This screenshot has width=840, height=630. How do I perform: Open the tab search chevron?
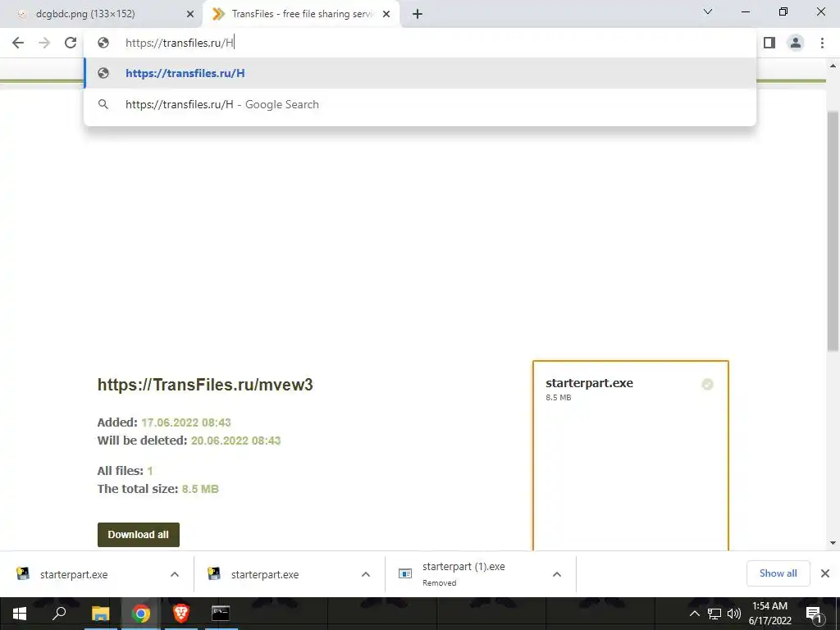click(708, 11)
